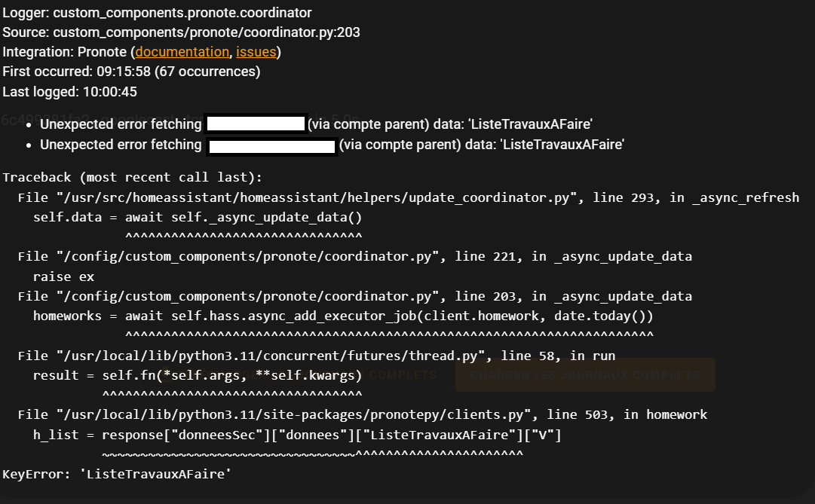
Task: Click the first 'Unexpected error fetching' bullet text
Action: (121, 124)
